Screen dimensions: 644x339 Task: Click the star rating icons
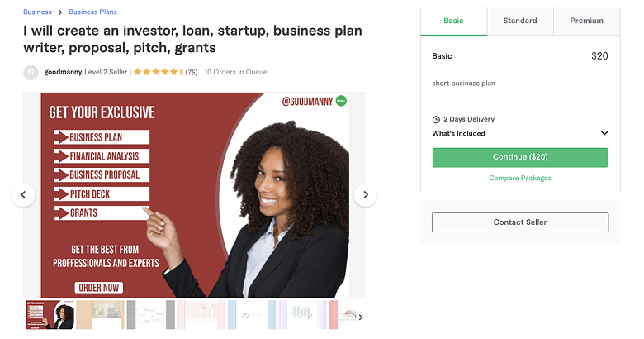(x=156, y=72)
